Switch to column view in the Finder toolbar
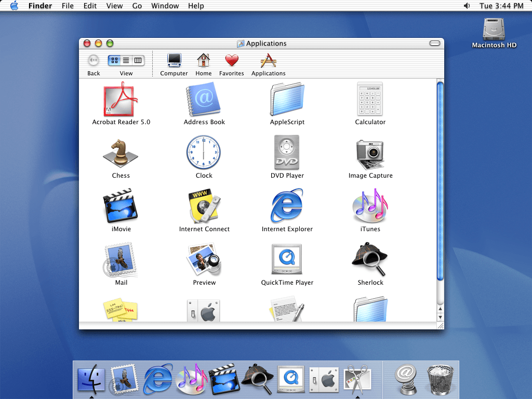Screen dimensions: 532x399 click(x=138, y=60)
